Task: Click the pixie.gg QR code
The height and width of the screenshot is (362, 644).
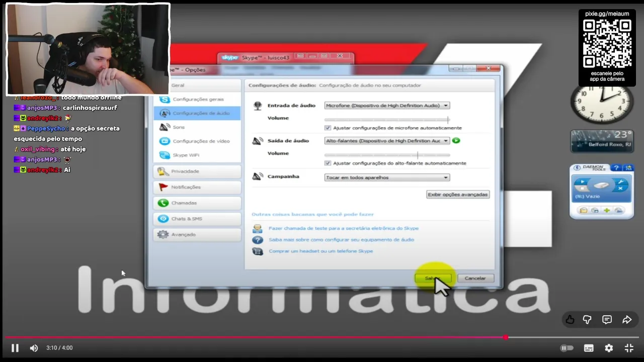Action: (607, 44)
